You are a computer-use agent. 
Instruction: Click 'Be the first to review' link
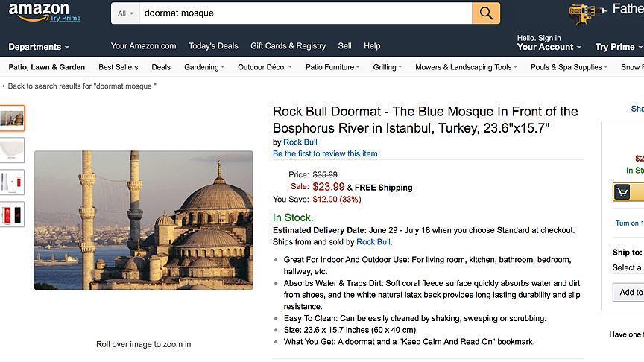[325, 153]
